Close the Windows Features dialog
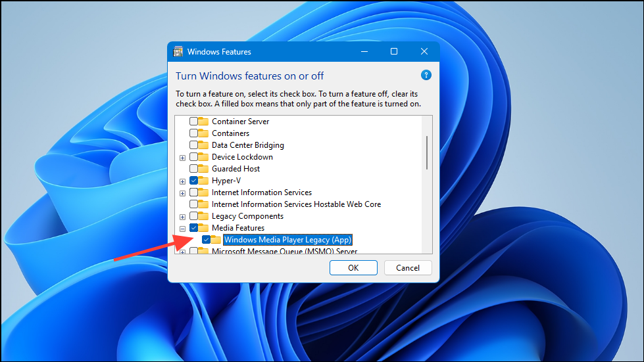The width and height of the screenshot is (644, 362). [x=424, y=51]
